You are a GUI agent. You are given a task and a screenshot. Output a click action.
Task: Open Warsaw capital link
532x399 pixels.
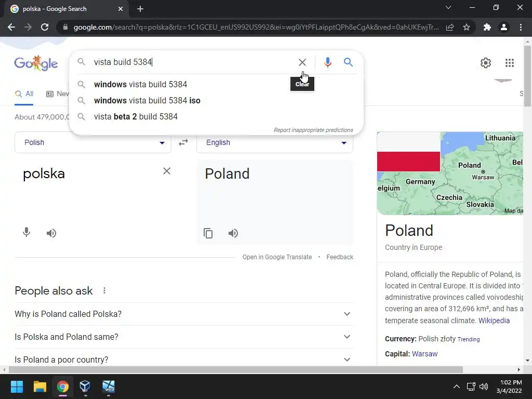(424, 354)
